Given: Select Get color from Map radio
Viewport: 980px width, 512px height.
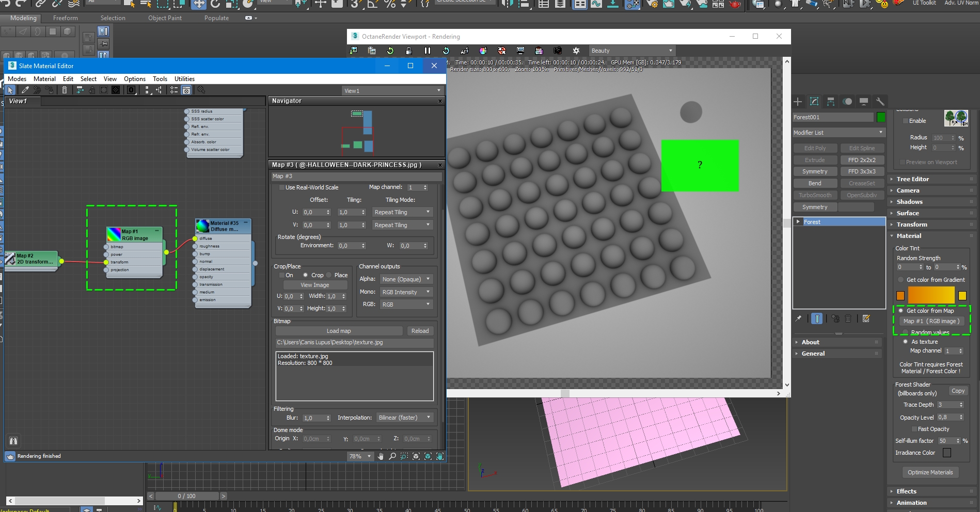Looking at the screenshot, I should [901, 311].
